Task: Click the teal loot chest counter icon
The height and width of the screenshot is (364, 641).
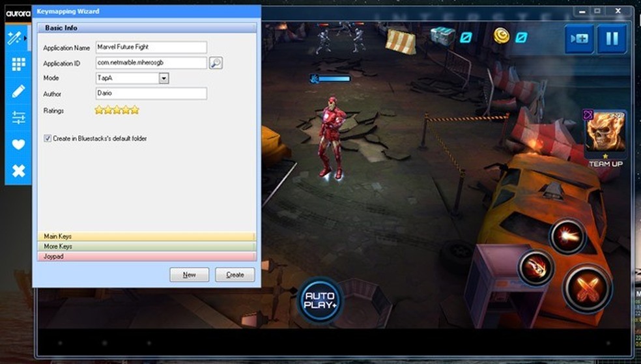Action: click(443, 36)
